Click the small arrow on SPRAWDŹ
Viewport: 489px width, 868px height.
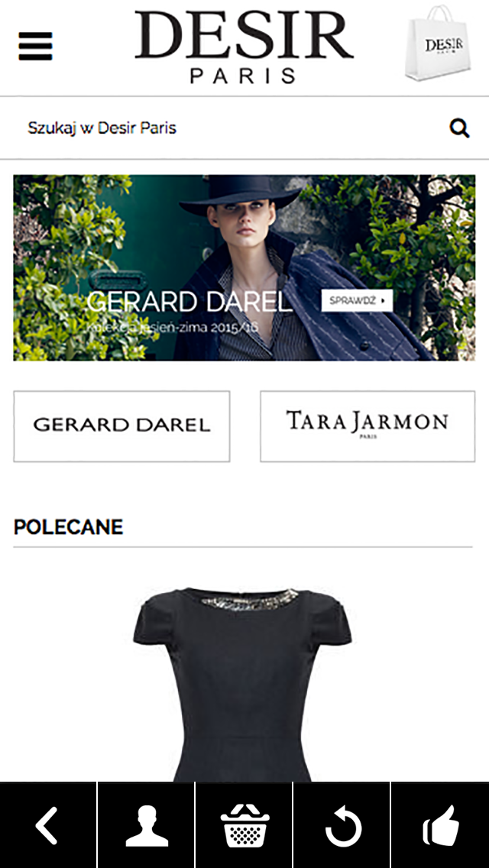tap(384, 301)
